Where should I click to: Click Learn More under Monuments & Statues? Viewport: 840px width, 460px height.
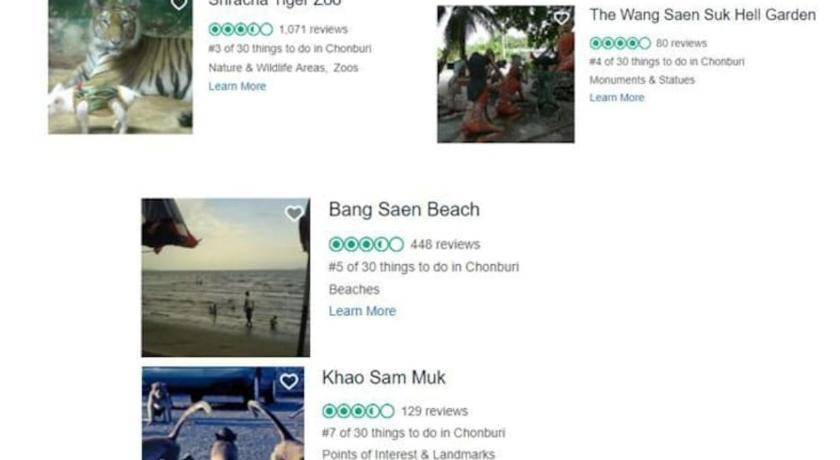point(616,98)
